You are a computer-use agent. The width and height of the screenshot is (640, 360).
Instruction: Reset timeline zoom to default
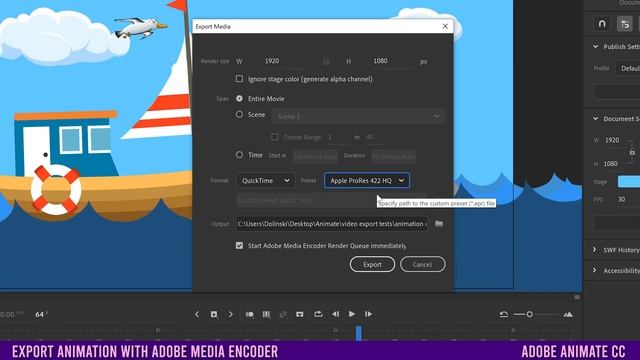coord(504,314)
